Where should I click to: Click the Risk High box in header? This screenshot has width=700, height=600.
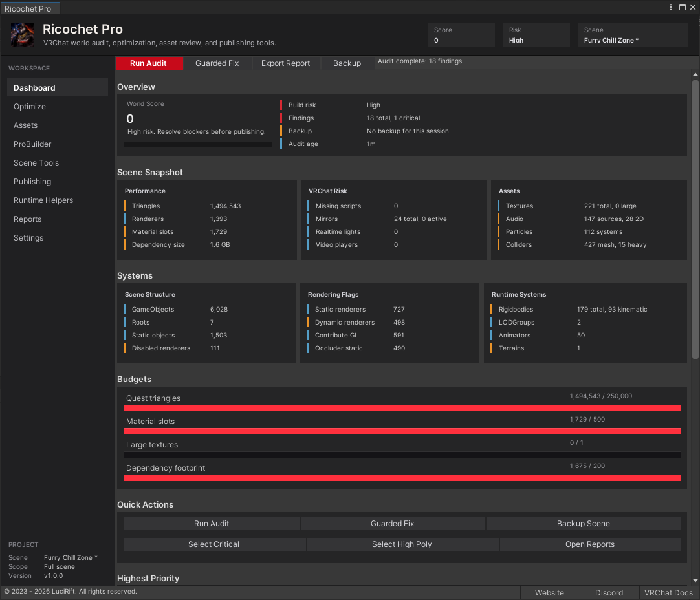(536, 35)
